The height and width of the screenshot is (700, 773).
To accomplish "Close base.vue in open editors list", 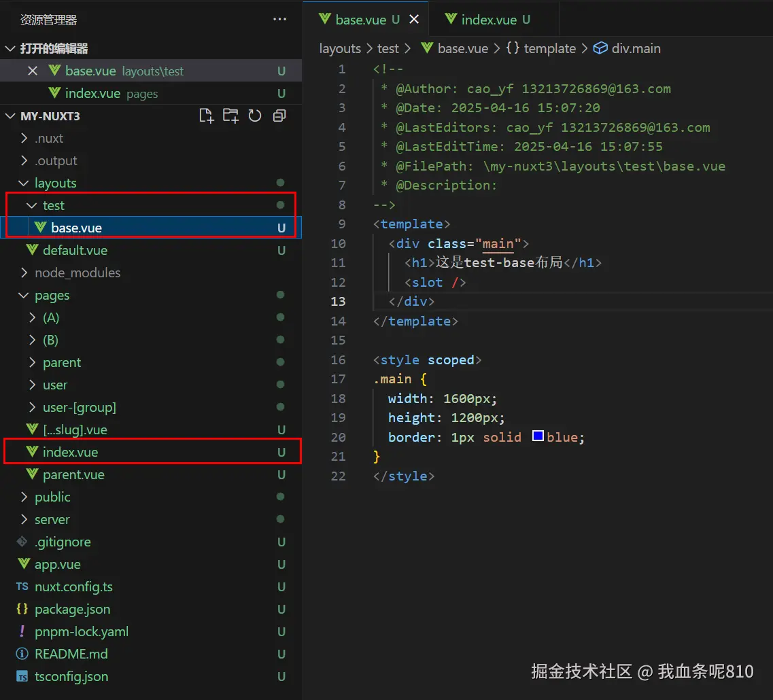I will (x=32, y=71).
